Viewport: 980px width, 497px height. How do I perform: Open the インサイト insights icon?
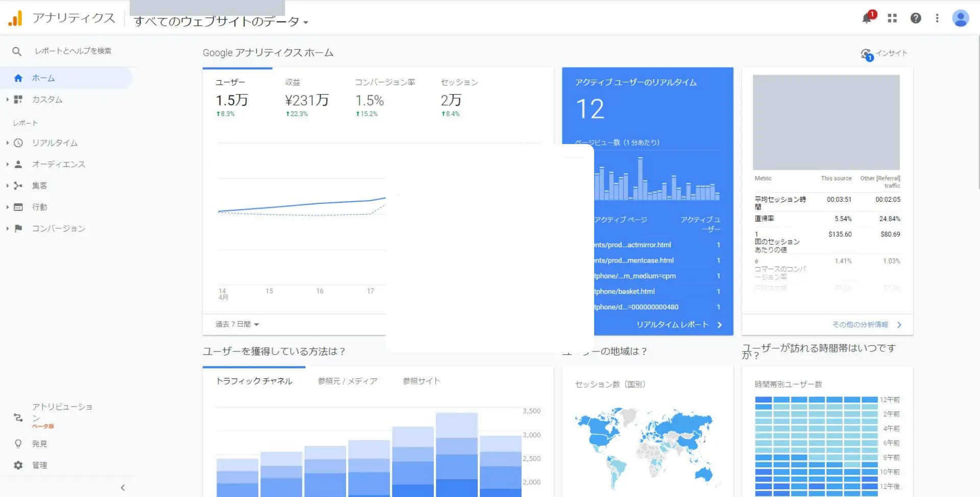point(867,54)
